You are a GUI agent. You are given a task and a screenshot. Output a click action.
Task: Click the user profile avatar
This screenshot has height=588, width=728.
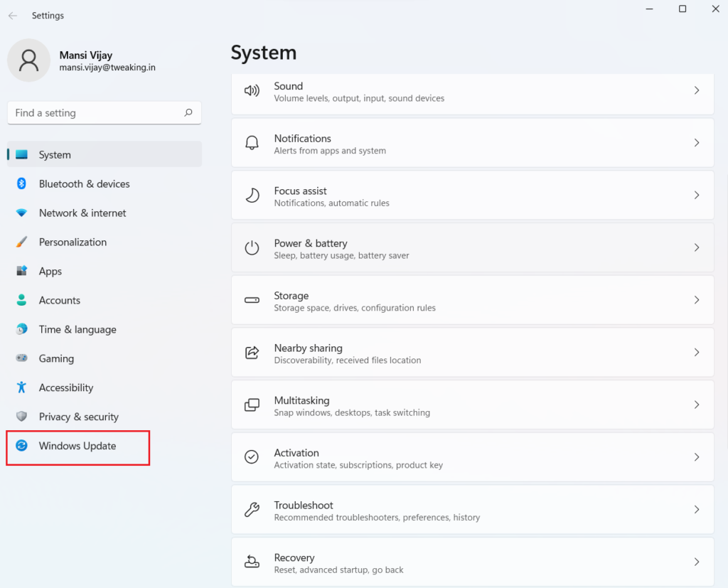[x=28, y=60]
